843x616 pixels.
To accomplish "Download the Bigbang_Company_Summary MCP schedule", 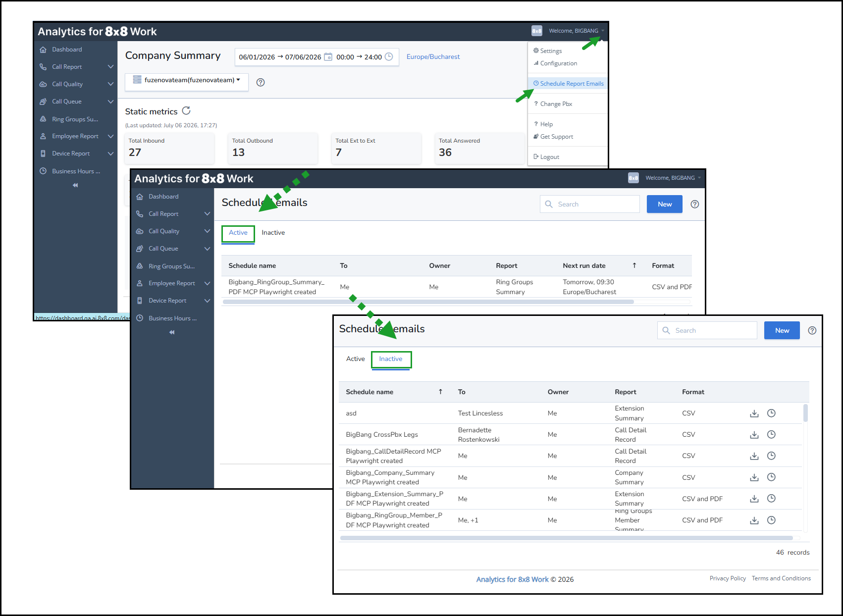I will tap(754, 477).
